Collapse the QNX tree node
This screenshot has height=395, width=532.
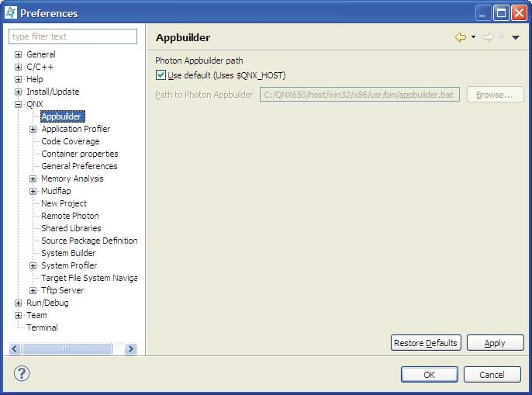tap(18, 105)
